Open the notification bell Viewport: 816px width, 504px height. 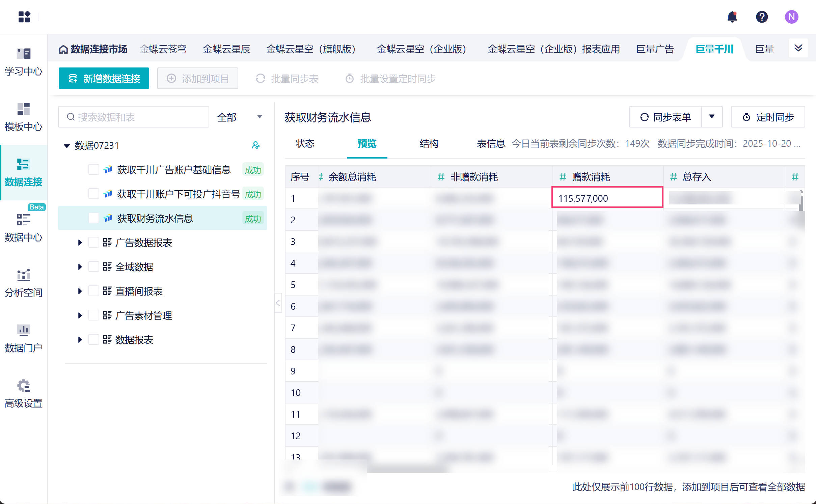[x=732, y=17]
